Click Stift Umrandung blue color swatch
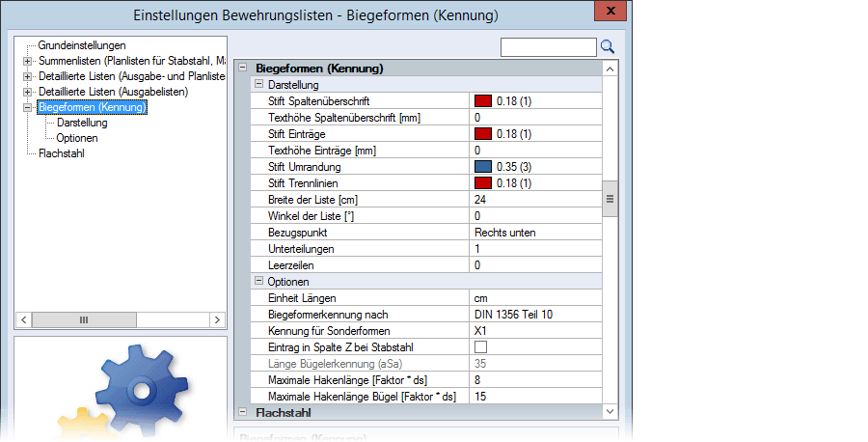This screenshot has height=442, width=868. click(x=483, y=166)
